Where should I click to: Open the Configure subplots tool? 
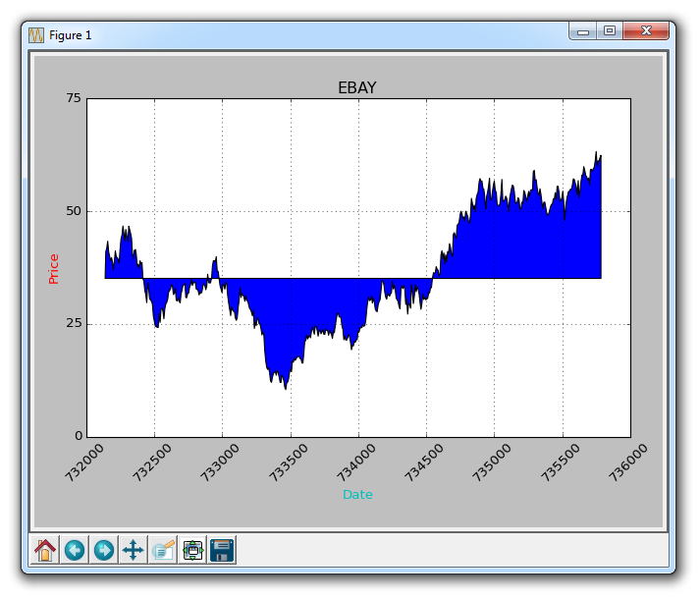point(193,550)
